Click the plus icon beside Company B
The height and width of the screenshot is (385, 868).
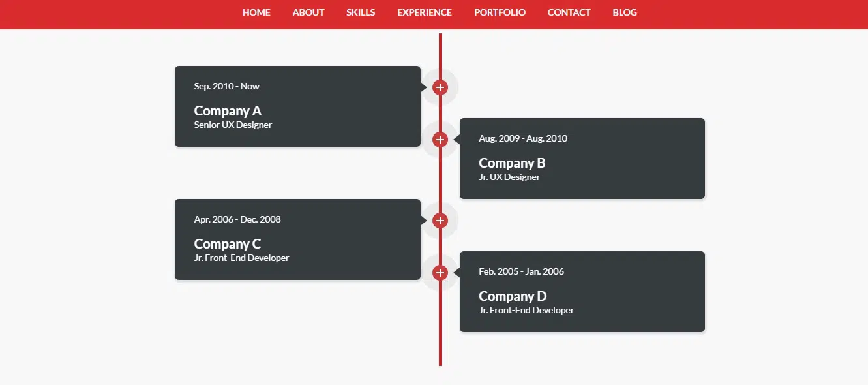(440, 140)
